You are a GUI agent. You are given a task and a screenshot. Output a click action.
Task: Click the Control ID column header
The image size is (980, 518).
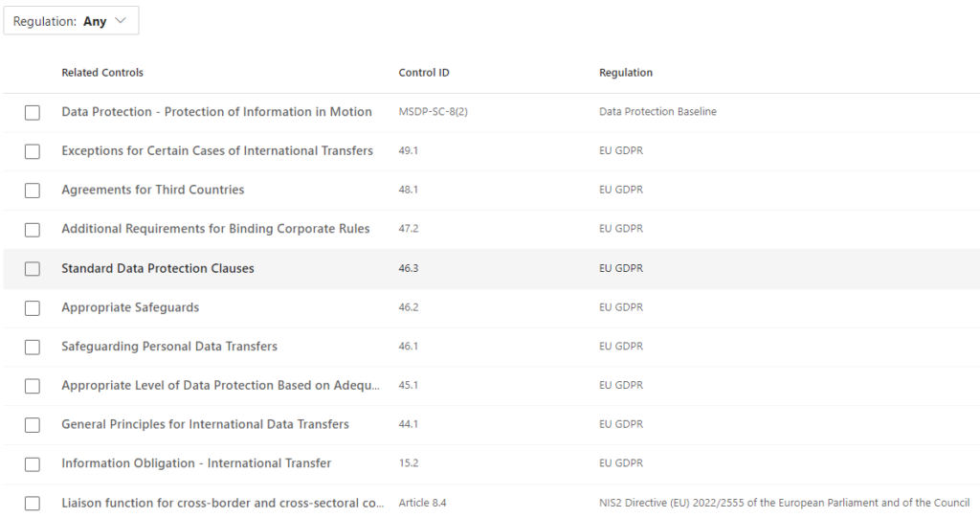pos(424,73)
